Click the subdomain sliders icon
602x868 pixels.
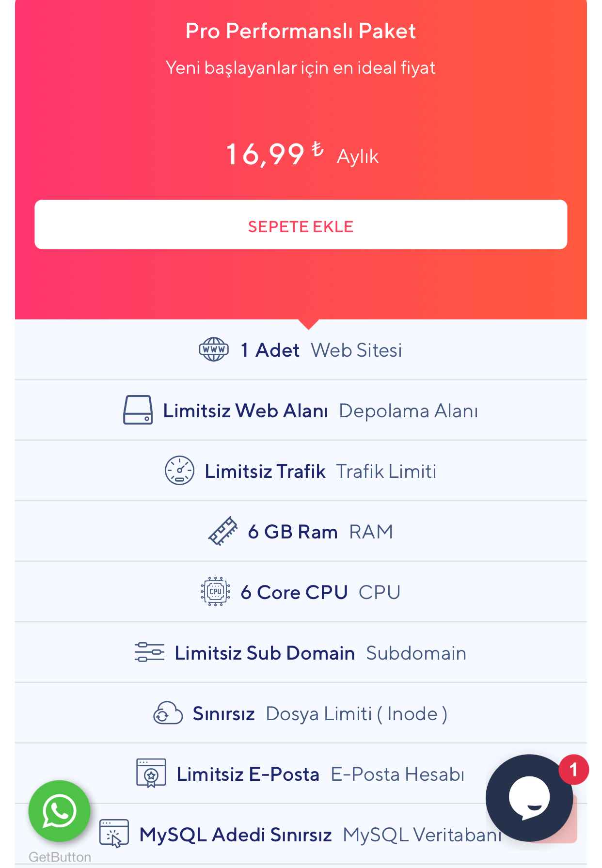click(149, 652)
